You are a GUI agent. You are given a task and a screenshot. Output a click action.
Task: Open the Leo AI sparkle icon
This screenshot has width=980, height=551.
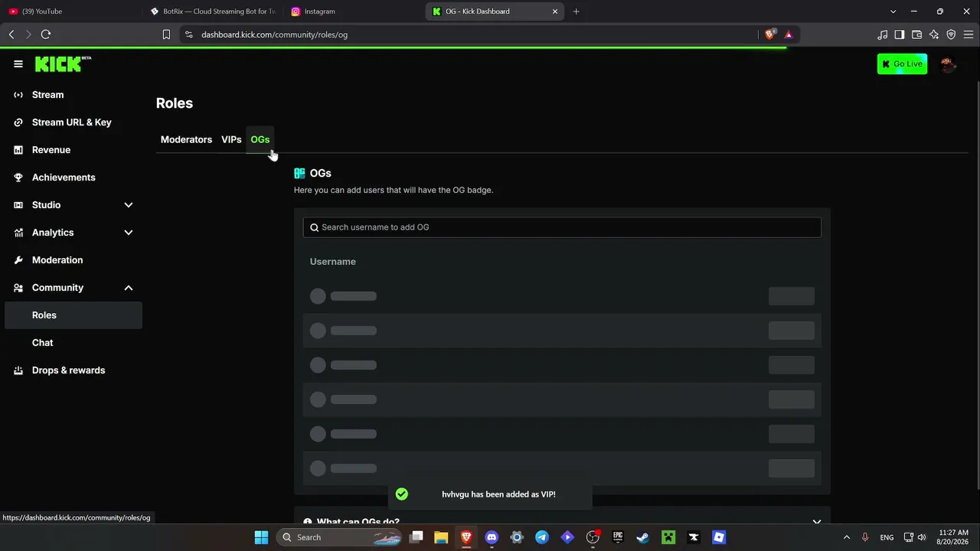pyautogui.click(x=934, y=34)
